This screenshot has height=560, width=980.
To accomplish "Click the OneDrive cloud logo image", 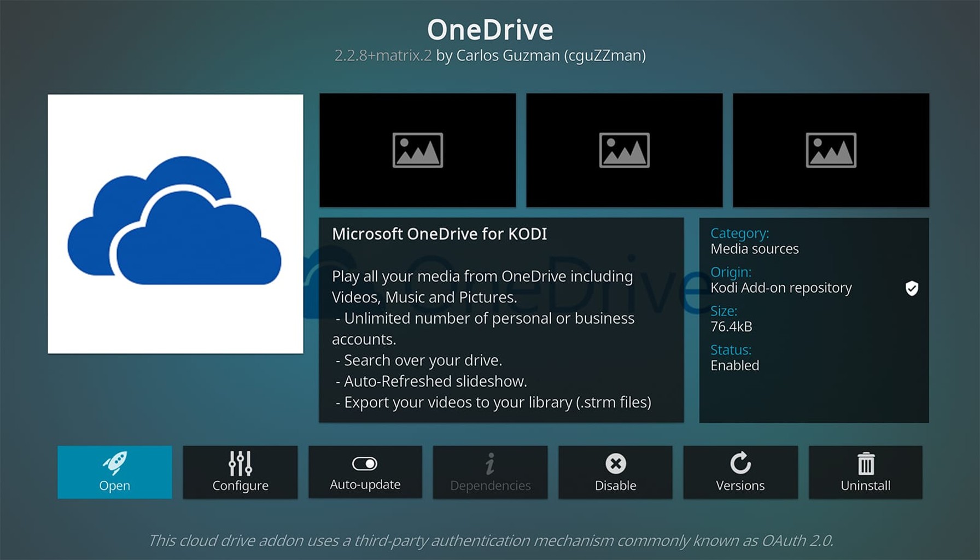I will click(x=175, y=224).
